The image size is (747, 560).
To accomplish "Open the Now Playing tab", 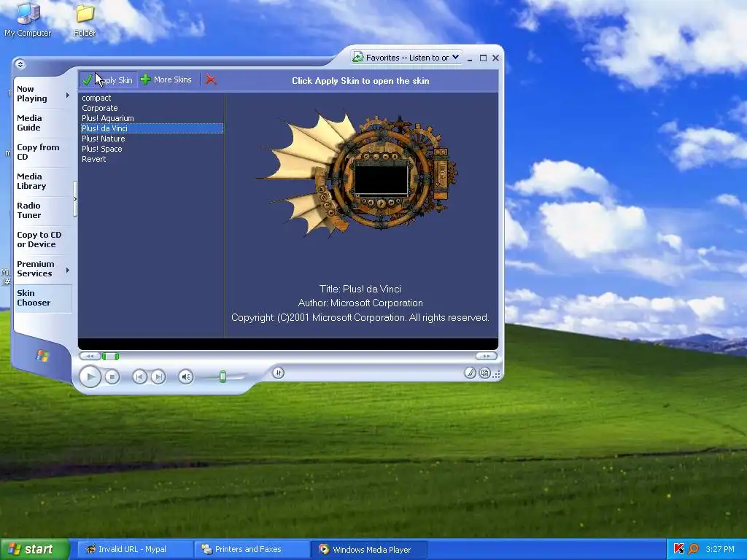I will point(39,94).
